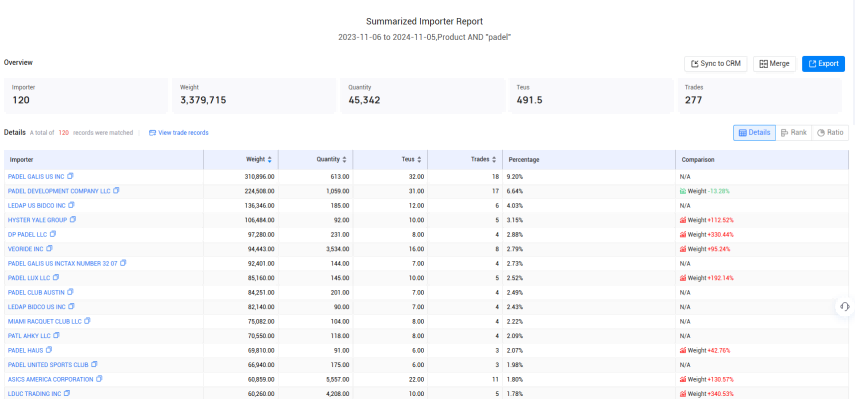The height and width of the screenshot is (399, 855).
Task: Open PATL AHKY LLC importer link
Action: click(x=29, y=335)
